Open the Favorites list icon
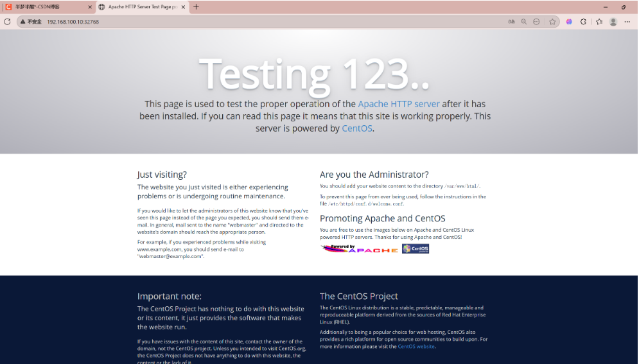Screen dimensions: 639x364 click(x=599, y=22)
